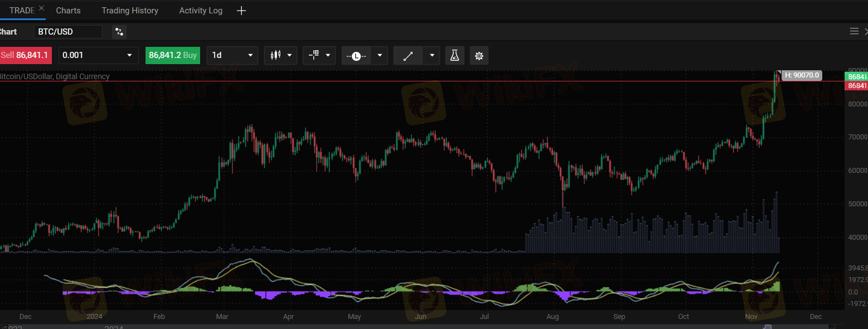Click the price line L icon
The width and height of the screenshot is (868, 329).
click(x=356, y=55)
